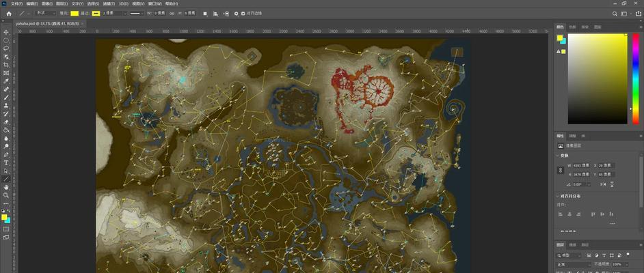The height and width of the screenshot is (273, 644).
Task: Click the fill color yellow swatch
Action: (x=75, y=14)
